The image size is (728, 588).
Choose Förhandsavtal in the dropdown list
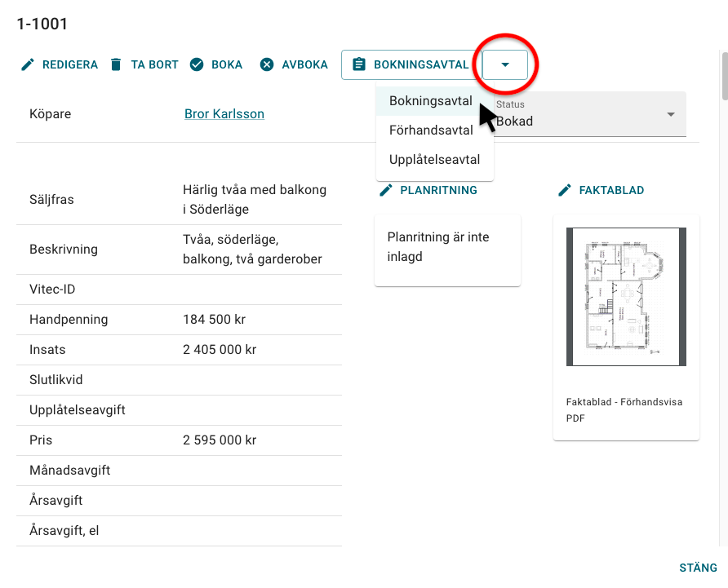[x=431, y=130]
